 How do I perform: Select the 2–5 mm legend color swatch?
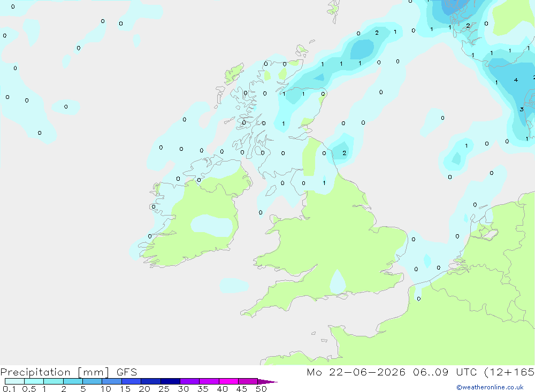point(73,381)
